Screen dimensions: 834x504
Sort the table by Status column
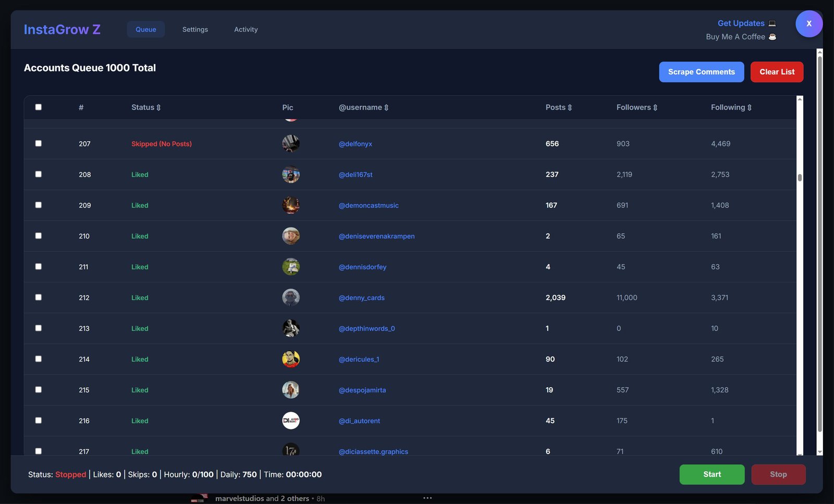146,107
